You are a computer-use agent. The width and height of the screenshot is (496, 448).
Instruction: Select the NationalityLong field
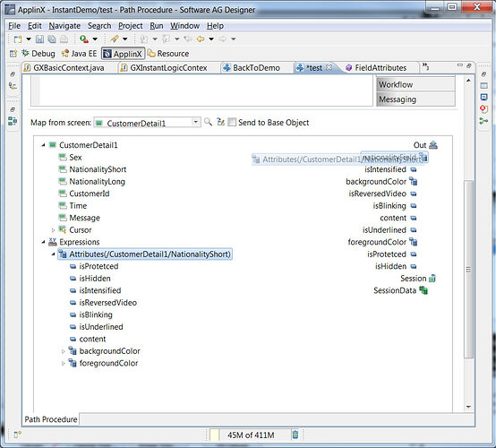97,181
